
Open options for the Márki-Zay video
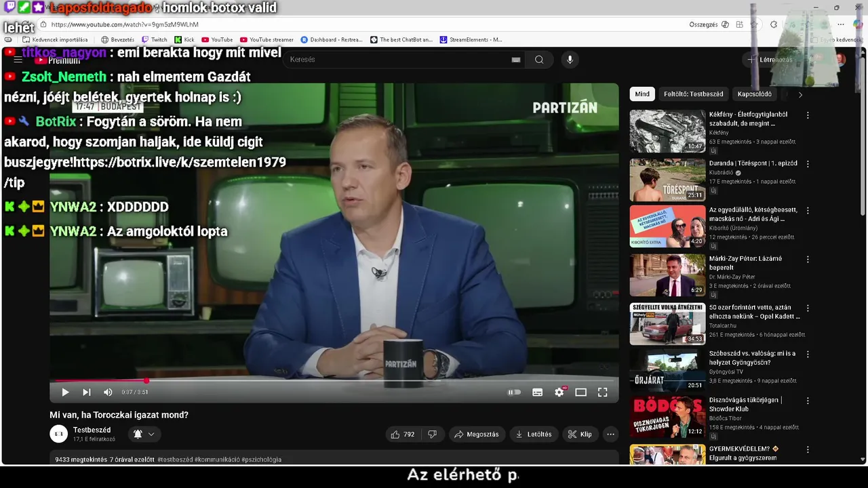coord(808,260)
